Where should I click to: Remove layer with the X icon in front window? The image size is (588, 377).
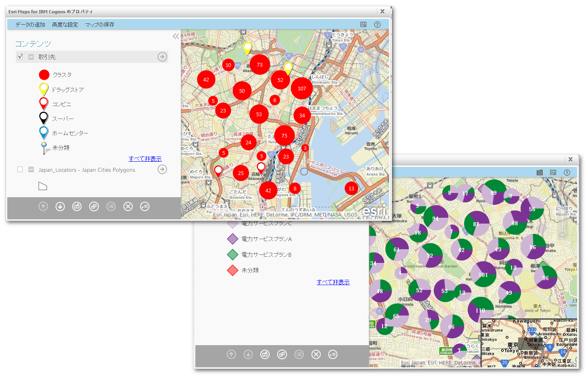128,206
